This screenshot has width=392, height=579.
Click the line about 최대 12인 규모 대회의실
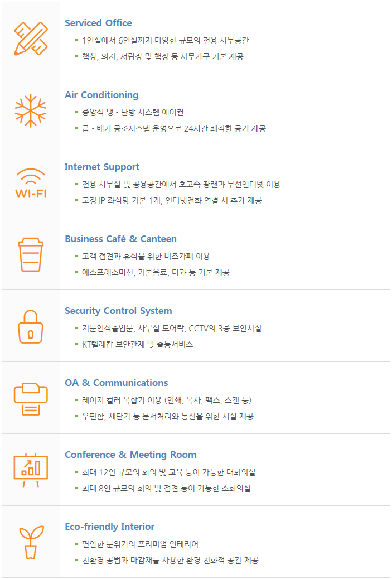coord(169,472)
